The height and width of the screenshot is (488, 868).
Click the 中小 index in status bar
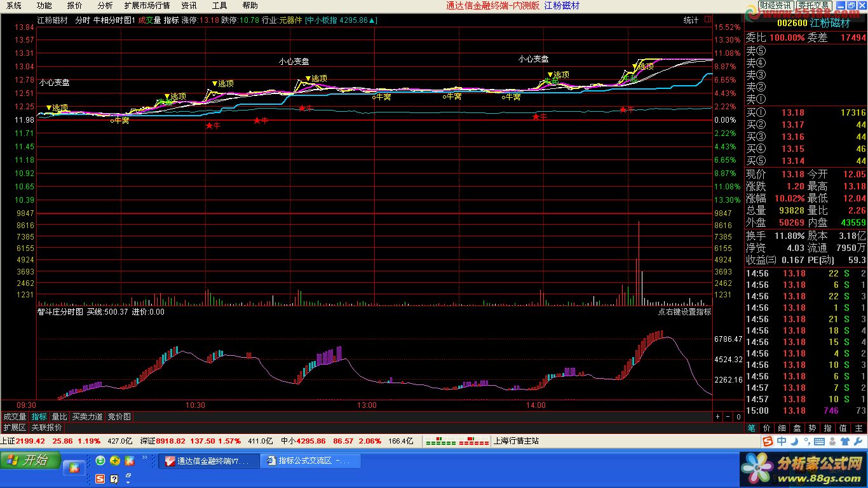(347, 441)
